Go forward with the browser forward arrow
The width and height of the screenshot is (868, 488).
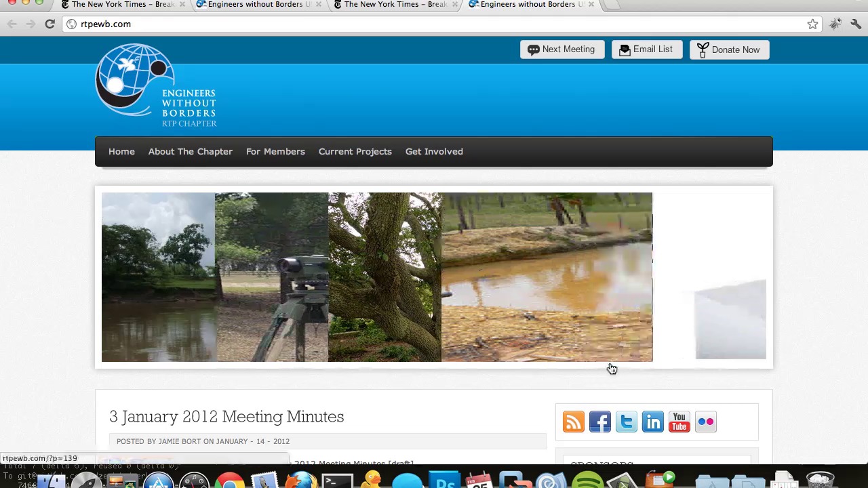(31, 24)
